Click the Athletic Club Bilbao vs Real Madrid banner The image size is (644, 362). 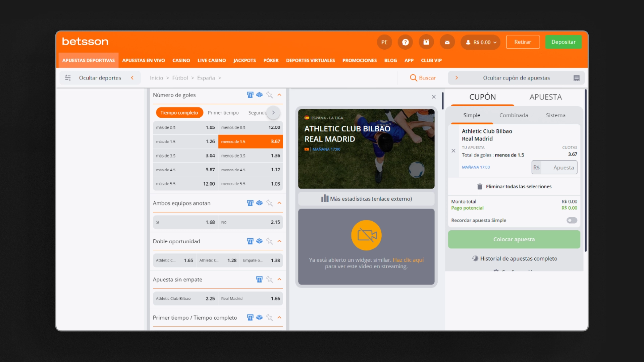pos(366,149)
